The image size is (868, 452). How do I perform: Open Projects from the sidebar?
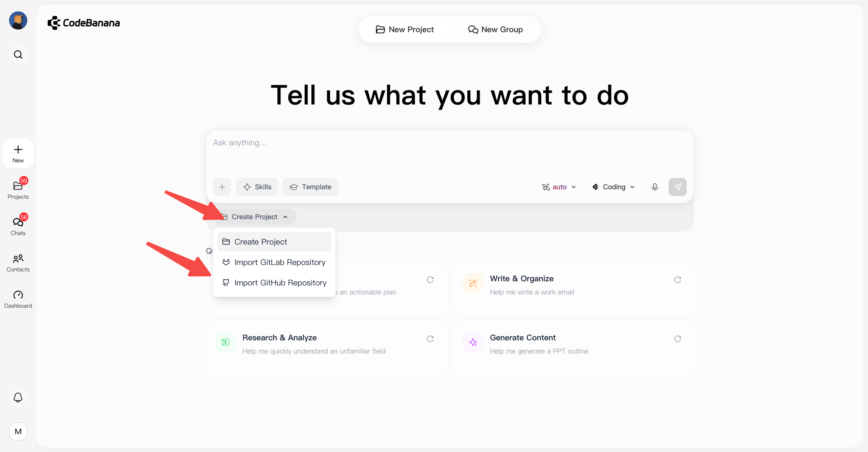(x=18, y=190)
